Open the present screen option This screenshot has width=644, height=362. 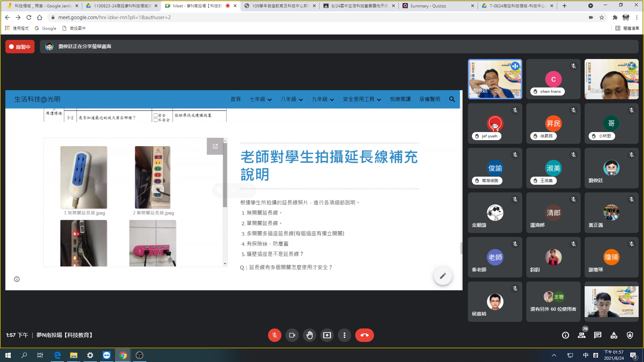327,335
